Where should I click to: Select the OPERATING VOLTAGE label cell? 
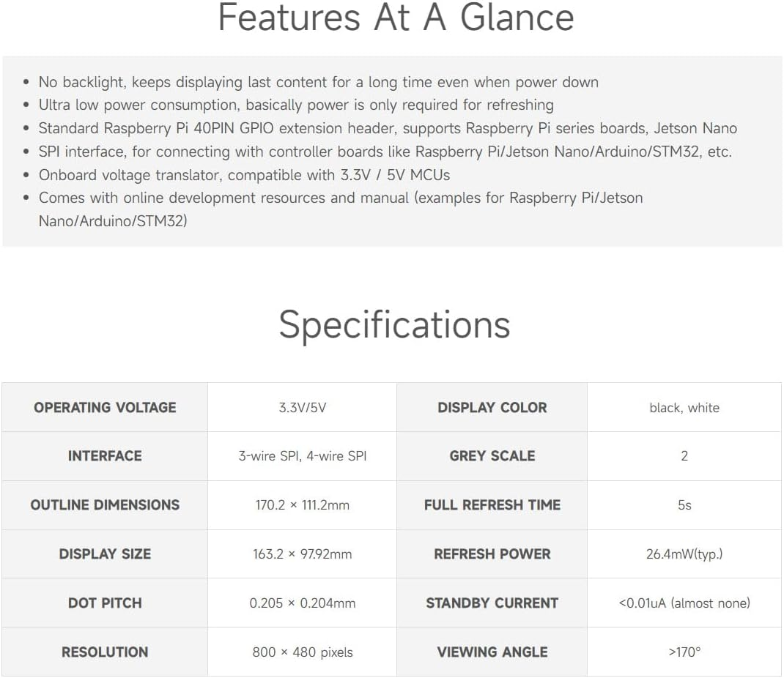pos(105,407)
